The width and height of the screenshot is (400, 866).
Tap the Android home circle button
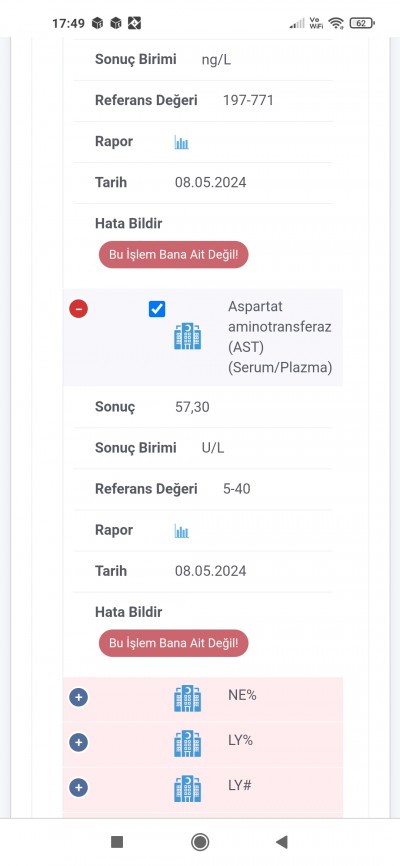(199, 842)
